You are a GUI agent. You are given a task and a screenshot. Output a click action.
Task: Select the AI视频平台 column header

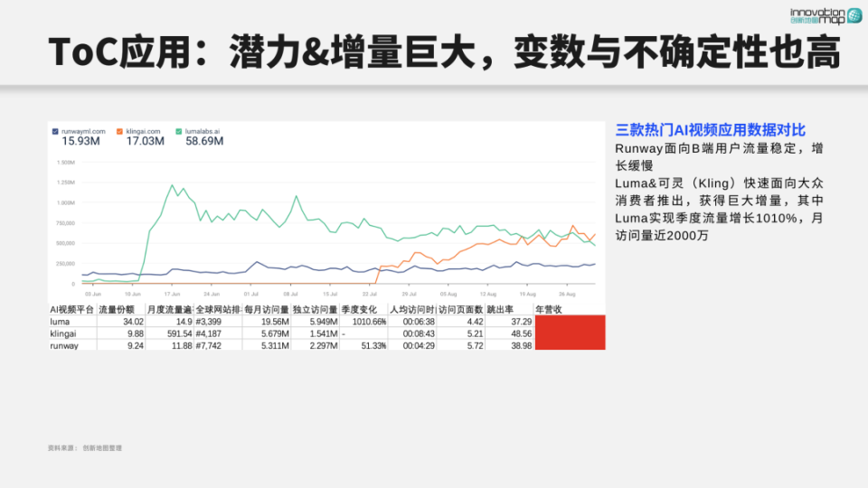pyautogui.click(x=72, y=310)
